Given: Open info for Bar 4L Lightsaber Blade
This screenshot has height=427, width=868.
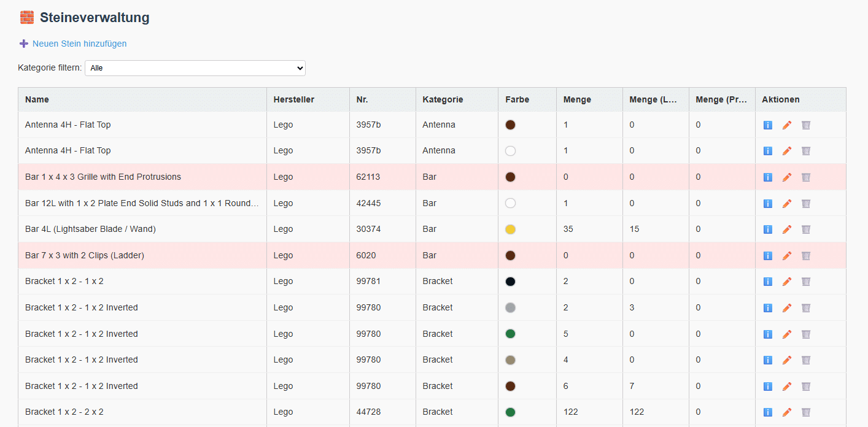Looking at the screenshot, I should [767, 229].
